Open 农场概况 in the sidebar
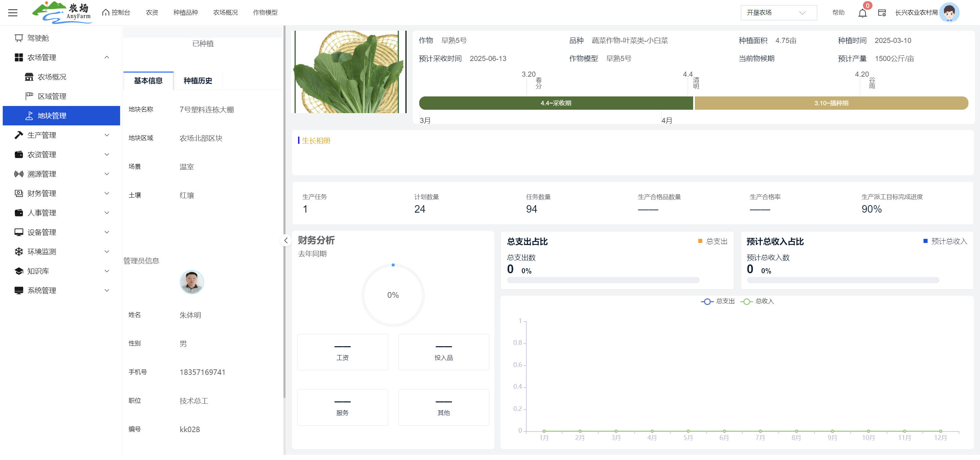The image size is (980, 460). 52,77
